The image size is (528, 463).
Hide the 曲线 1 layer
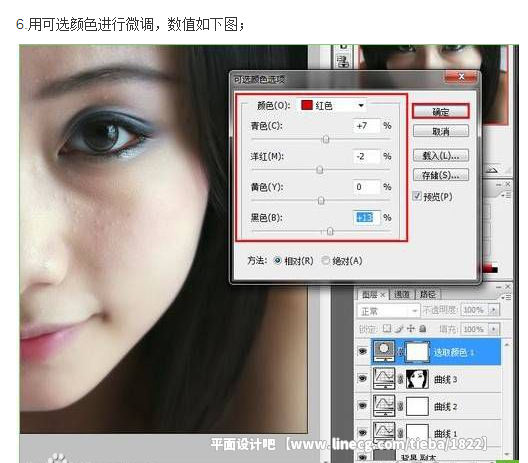[x=362, y=432]
